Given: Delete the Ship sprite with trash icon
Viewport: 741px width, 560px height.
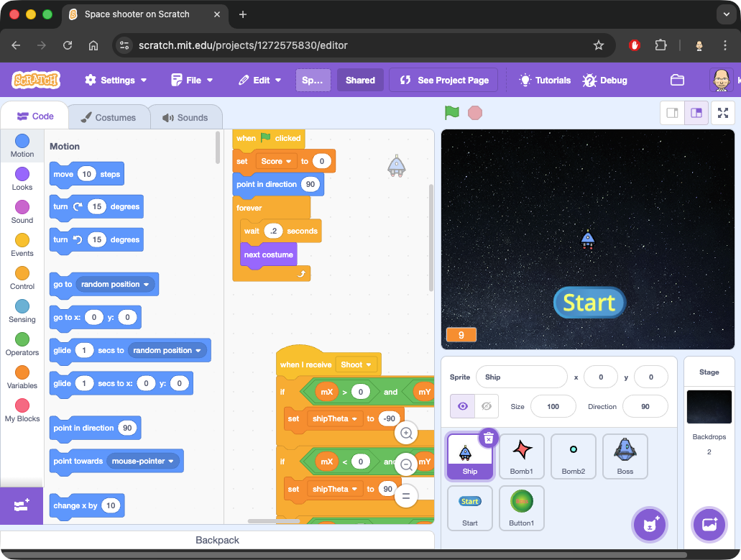Looking at the screenshot, I should [488, 438].
